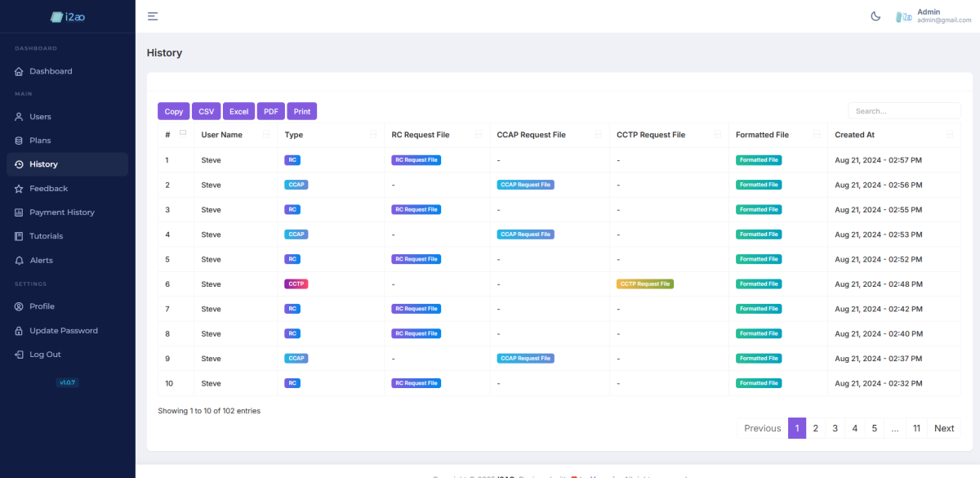Toggle dark mode with the moon icon
Screen dimensions: 980x478
pos(875,16)
